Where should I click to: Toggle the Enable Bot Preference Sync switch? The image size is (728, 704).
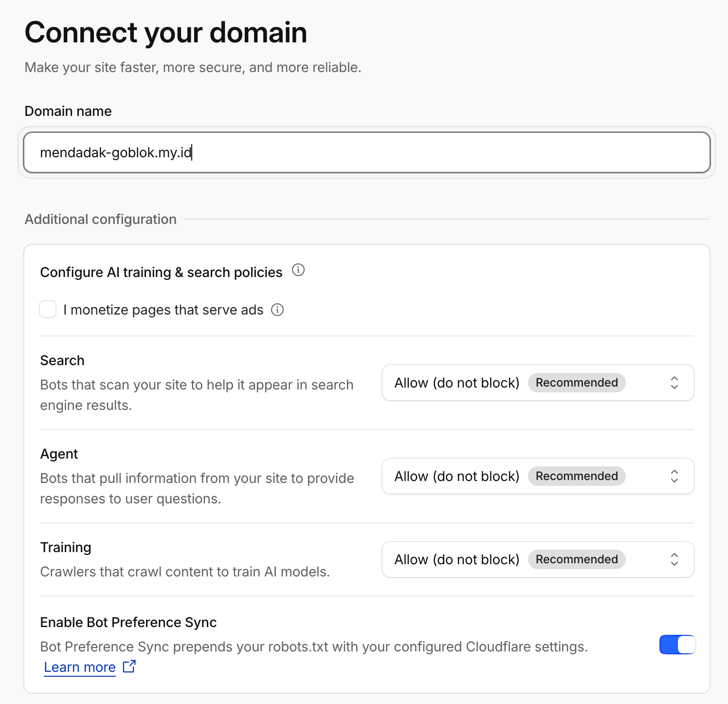click(x=677, y=645)
